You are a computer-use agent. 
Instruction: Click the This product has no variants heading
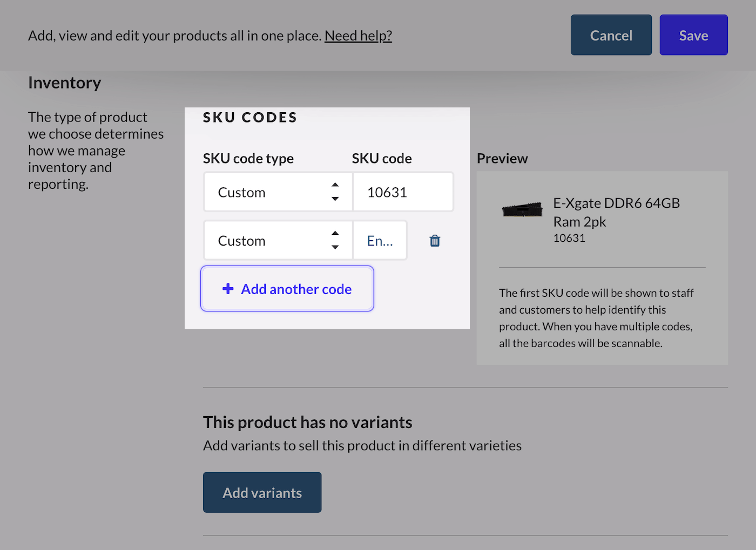(x=307, y=422)
